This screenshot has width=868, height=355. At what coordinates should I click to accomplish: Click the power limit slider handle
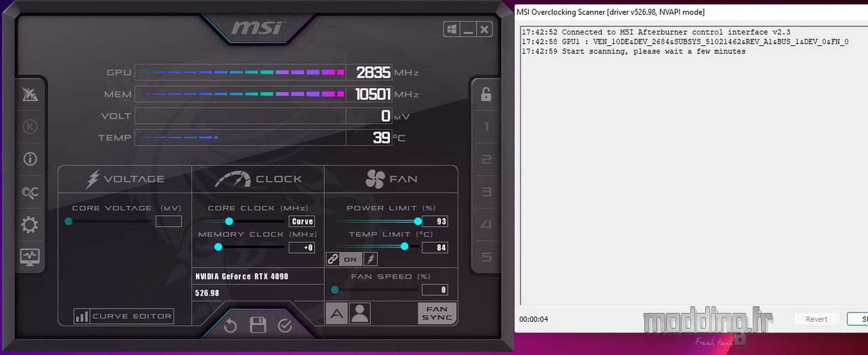coord(418,221)
